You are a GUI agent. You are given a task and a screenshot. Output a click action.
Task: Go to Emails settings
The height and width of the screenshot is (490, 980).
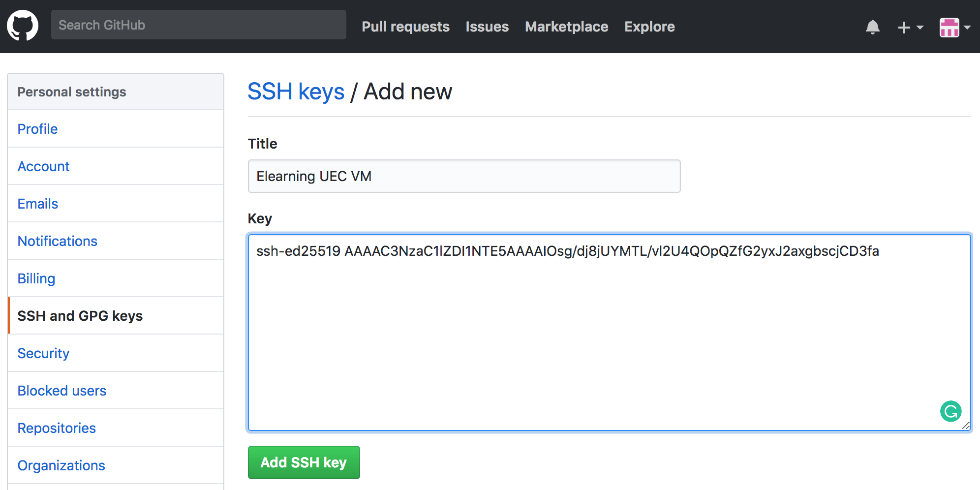click(x=116, y=204)
